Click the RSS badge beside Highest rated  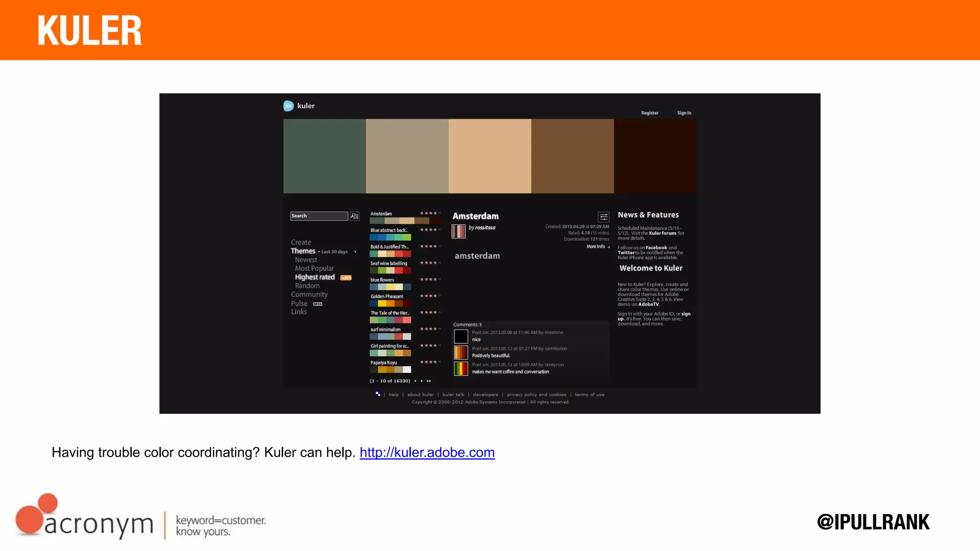click(x=346, y=278)
